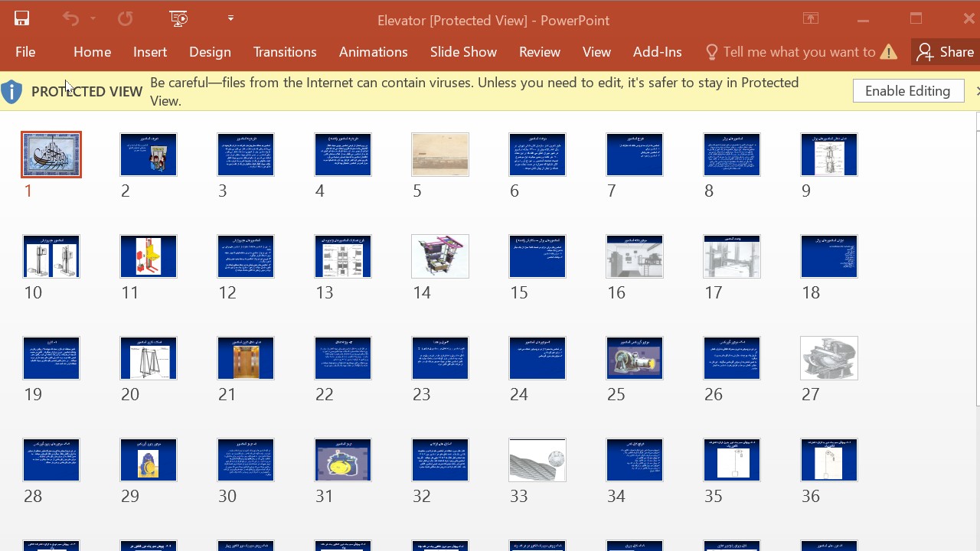Select slide 16 thumbnail
This screenshot has width=980, height=551.
[635, 256]
